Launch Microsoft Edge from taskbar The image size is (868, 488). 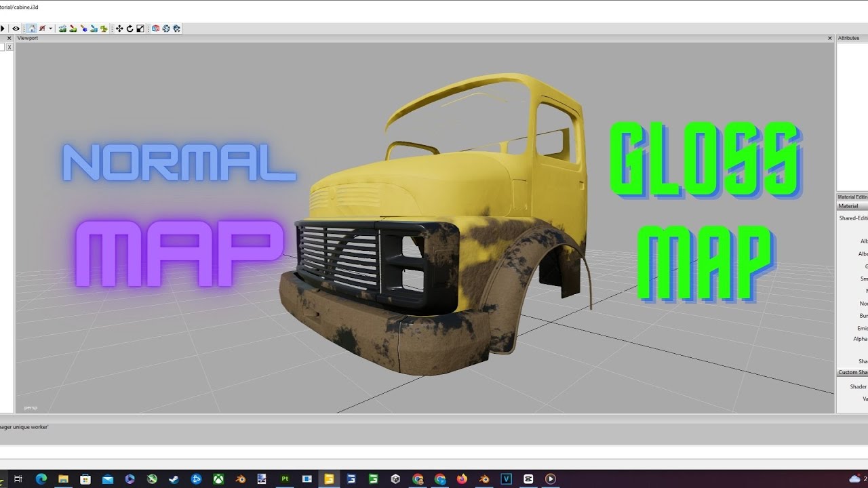(x=41, y=479)
